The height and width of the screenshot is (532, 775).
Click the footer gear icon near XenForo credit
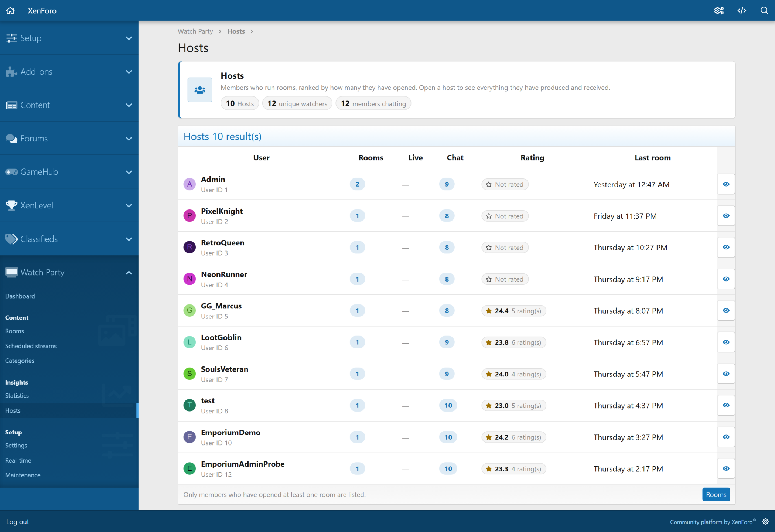tap(765, 521)
